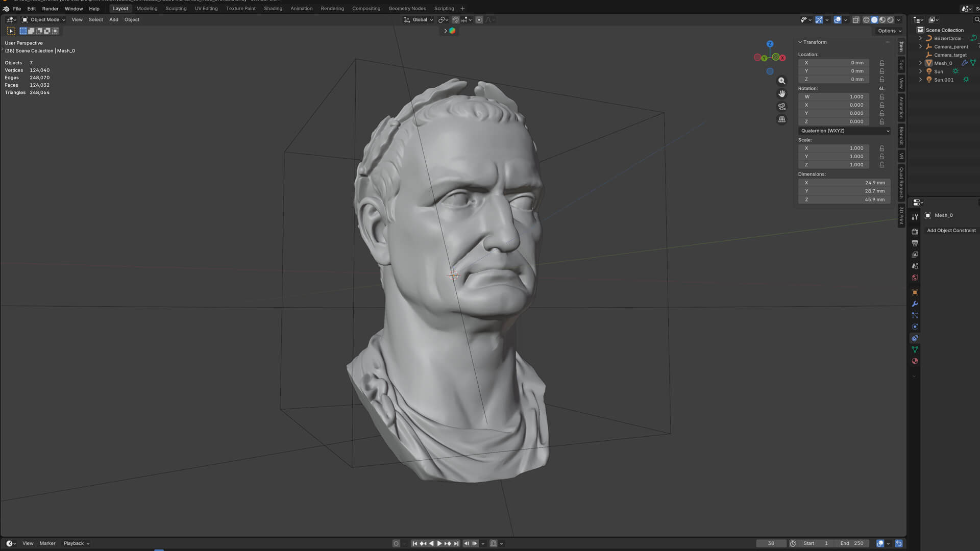Viewport: 980px width, 551px height.
Task: Select material preview viewport shading
Action: pyautogui.click(x=883, y=20)
